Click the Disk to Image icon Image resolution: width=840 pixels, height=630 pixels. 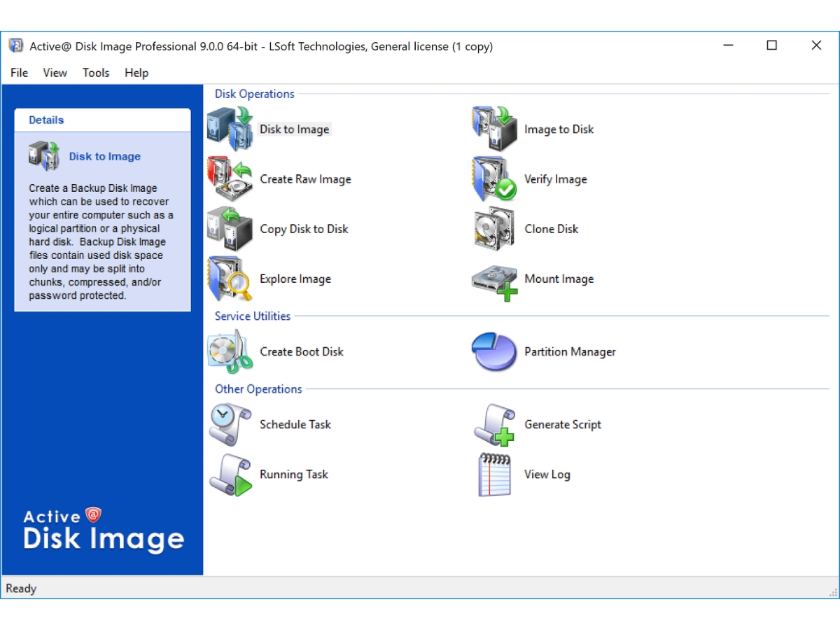230,129
